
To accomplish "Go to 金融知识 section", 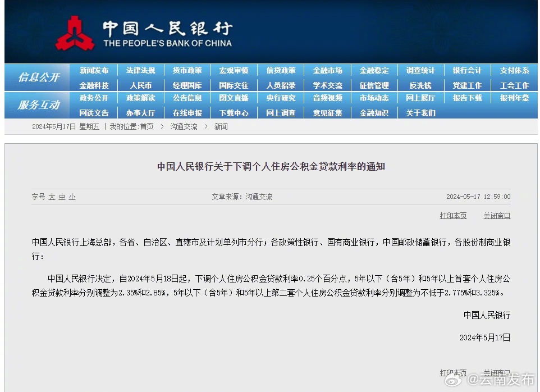I will [x=374, y=113].
